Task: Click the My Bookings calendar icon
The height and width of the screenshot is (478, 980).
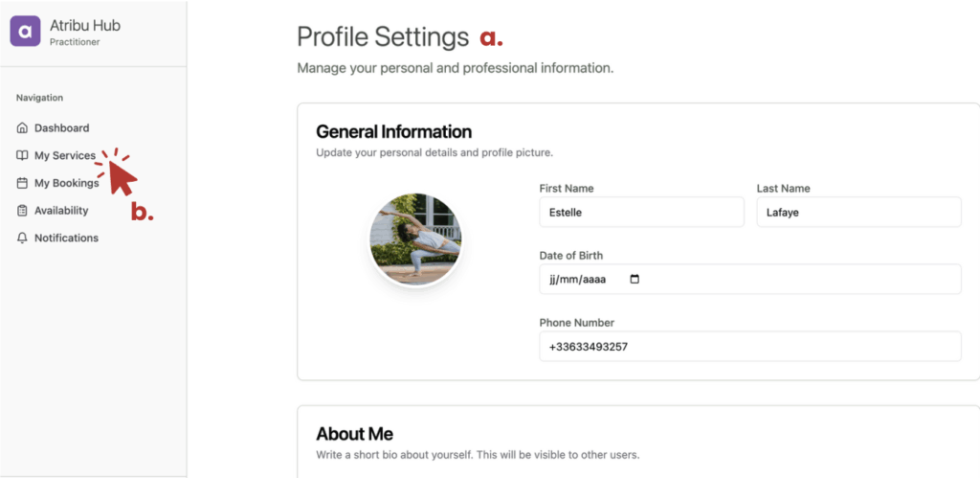Action: tap(22, 183)
